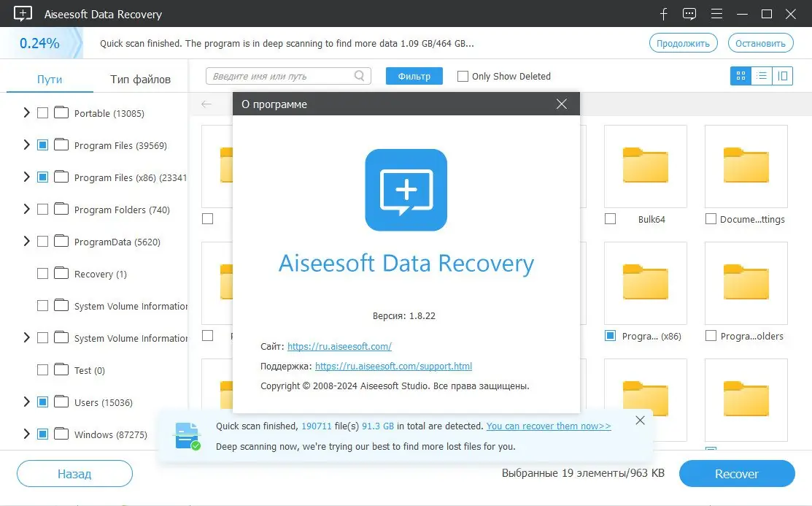
Task: Click You can recover them now link
Action: [549, 426]
